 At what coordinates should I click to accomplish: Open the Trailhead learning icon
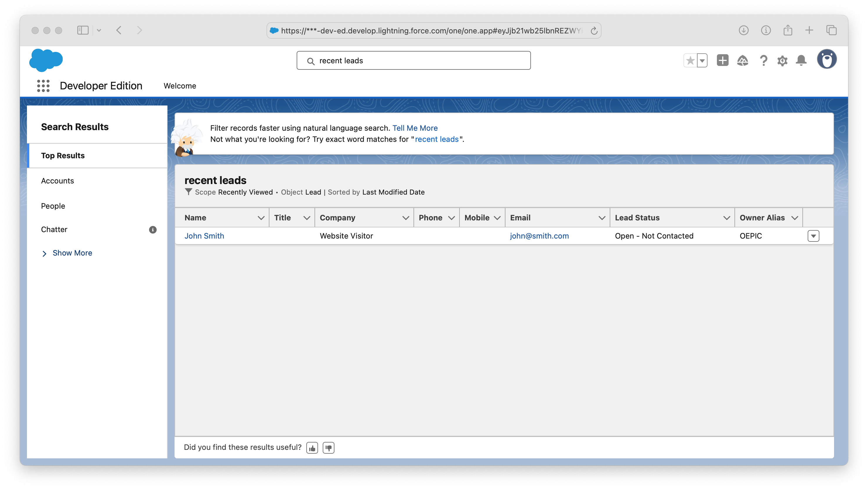click(743, 60)
